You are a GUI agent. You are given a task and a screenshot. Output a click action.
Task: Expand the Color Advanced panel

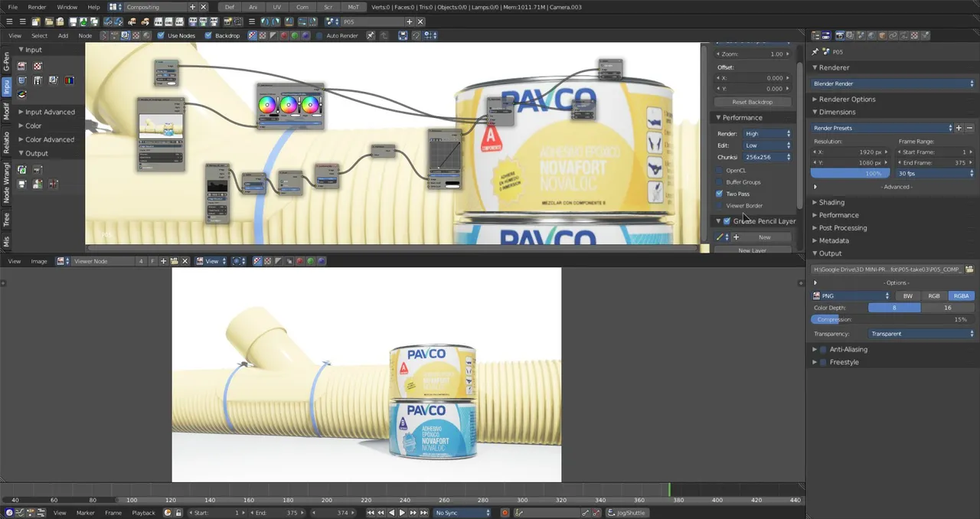50,139
